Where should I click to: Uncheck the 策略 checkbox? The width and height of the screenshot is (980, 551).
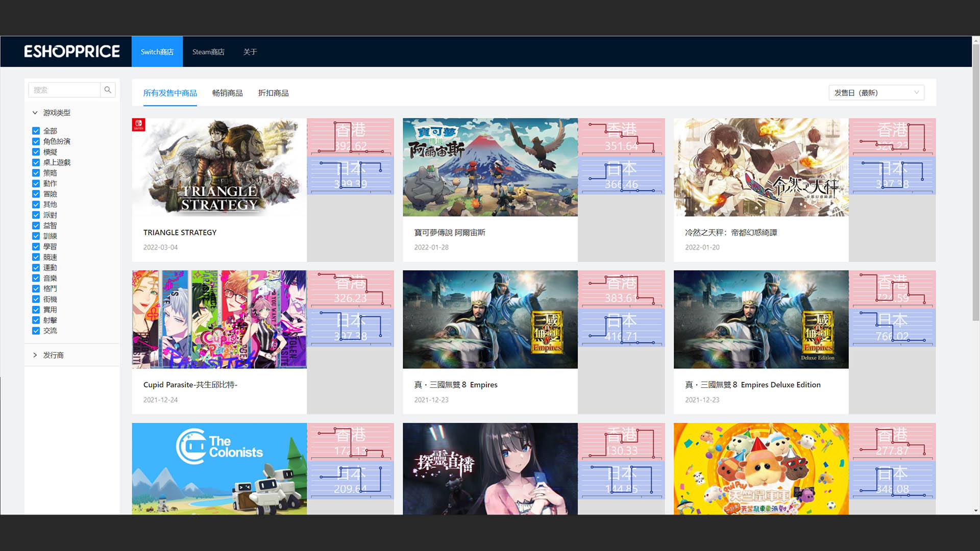36,173
